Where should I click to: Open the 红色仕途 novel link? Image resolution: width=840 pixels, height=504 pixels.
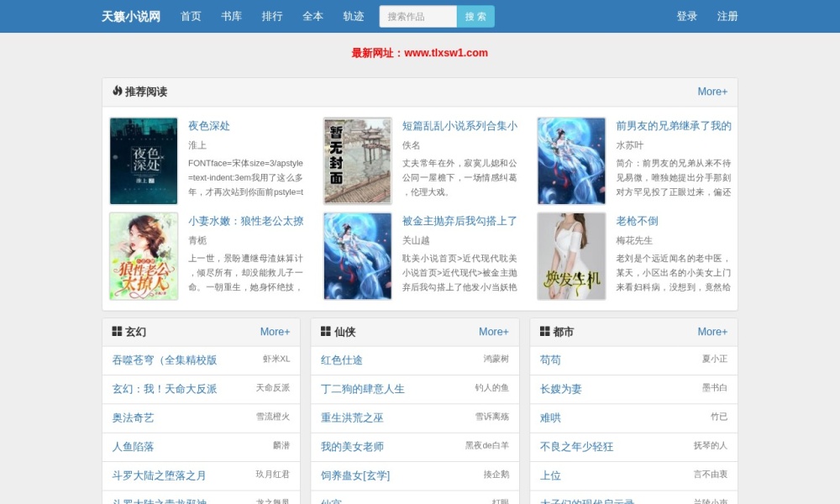(x=342, y=360)
